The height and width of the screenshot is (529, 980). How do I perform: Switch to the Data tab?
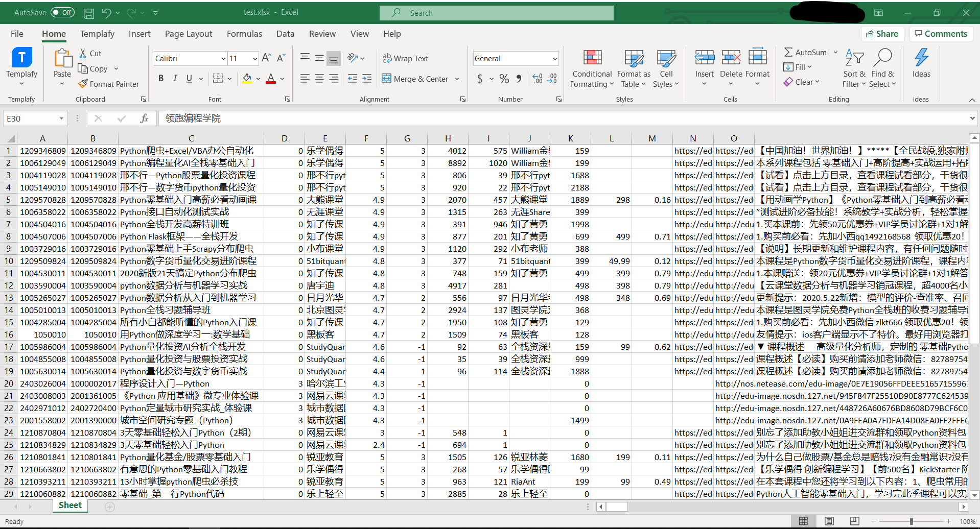coord(285,34)
